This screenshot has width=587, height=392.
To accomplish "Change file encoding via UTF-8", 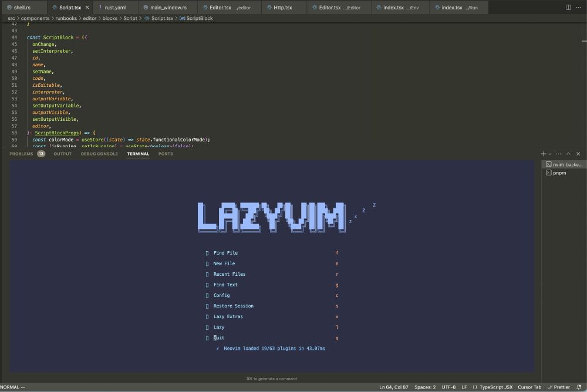I will click(448, 387).
